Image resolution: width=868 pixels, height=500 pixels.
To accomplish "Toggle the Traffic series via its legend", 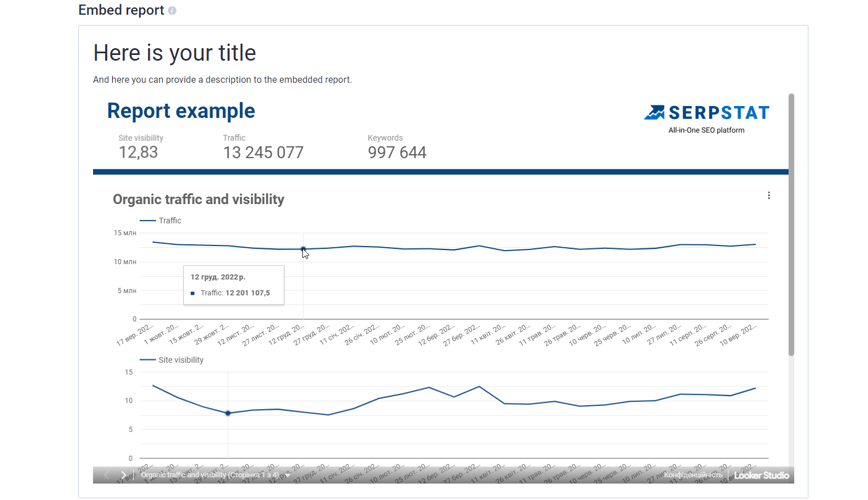I will point(170,221).
